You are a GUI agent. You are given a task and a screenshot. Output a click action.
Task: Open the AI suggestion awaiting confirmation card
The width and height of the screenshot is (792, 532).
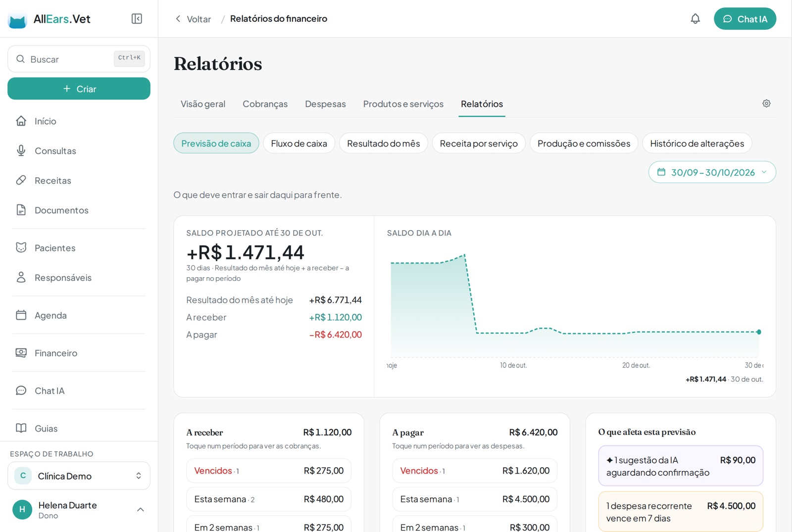(681, 466)
